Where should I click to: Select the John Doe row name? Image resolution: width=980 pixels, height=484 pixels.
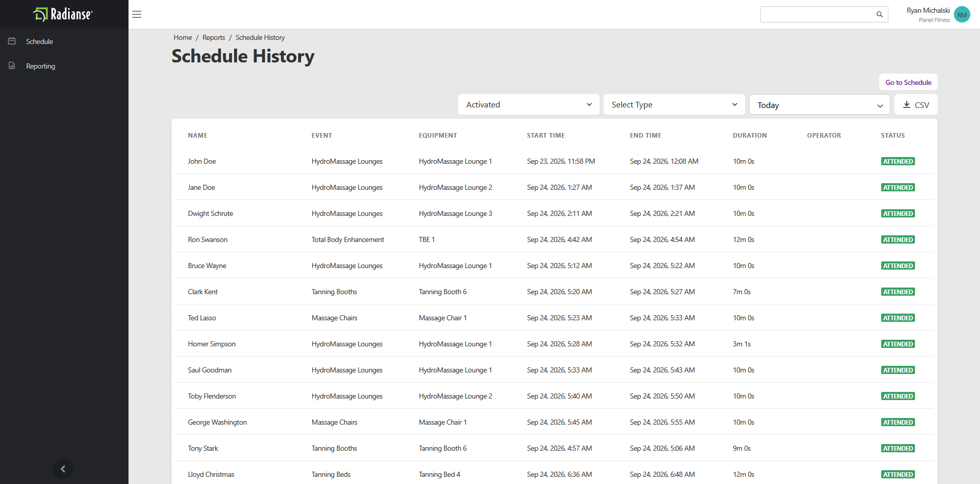(202, 161)
